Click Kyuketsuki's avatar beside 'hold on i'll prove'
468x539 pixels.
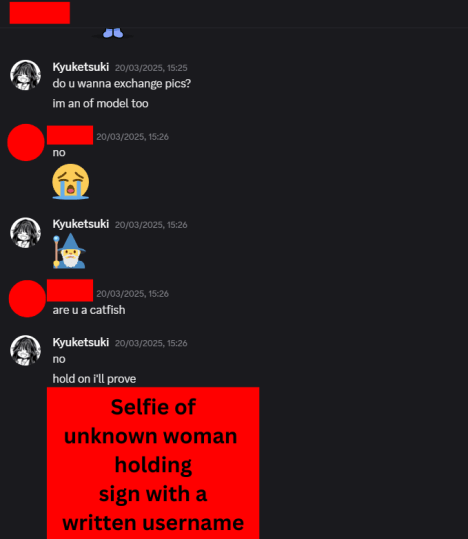point(25,351)
